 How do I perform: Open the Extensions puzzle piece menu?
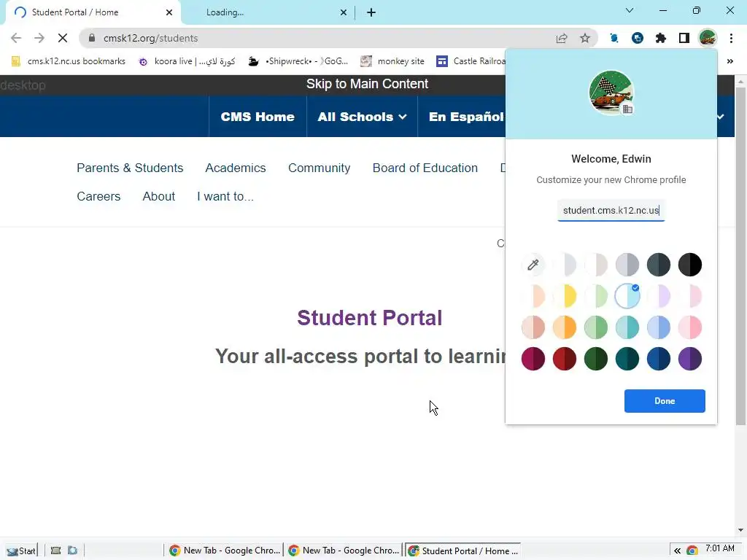(661, 38)
